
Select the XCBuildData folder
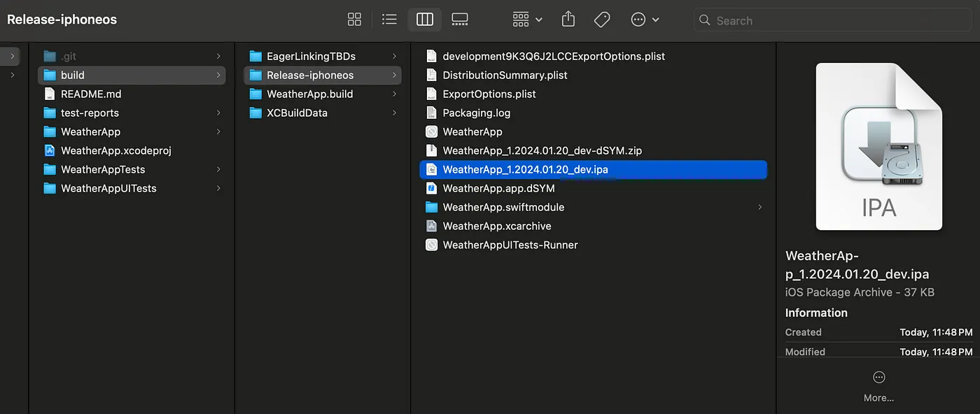(297, 113)
